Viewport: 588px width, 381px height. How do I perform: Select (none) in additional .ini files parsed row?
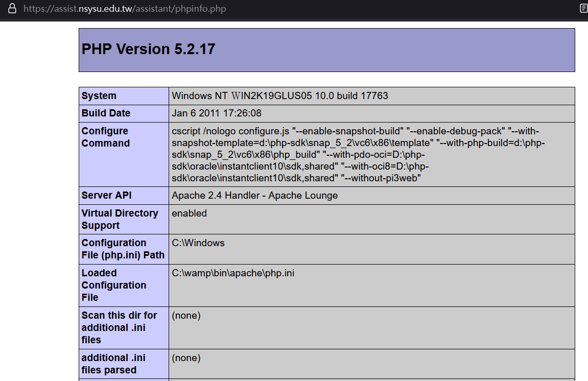186,358
